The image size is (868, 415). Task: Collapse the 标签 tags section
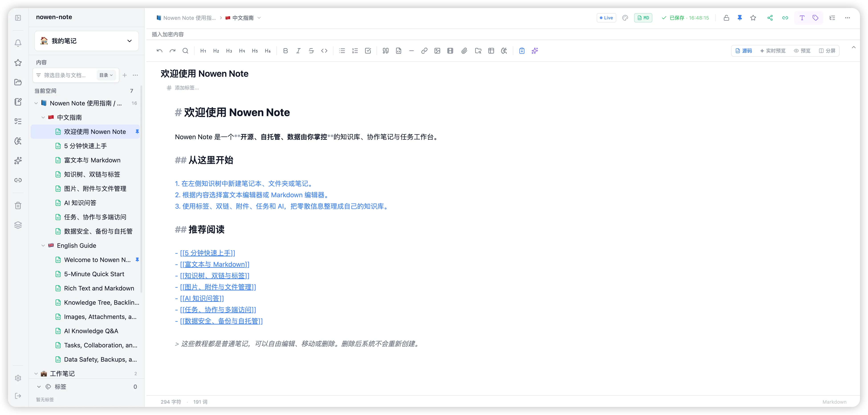[x=39, y=387]
